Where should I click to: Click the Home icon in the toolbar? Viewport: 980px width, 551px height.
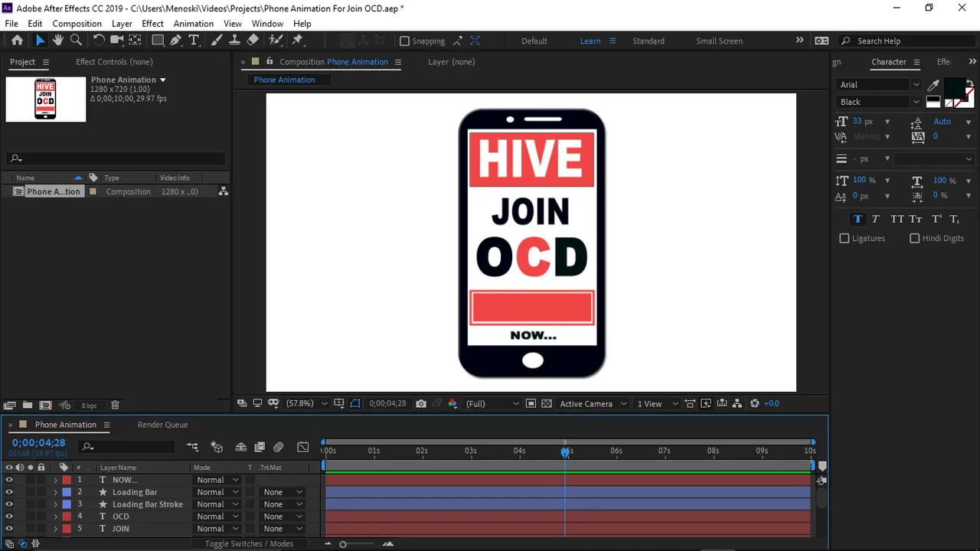tap(17, 41)
